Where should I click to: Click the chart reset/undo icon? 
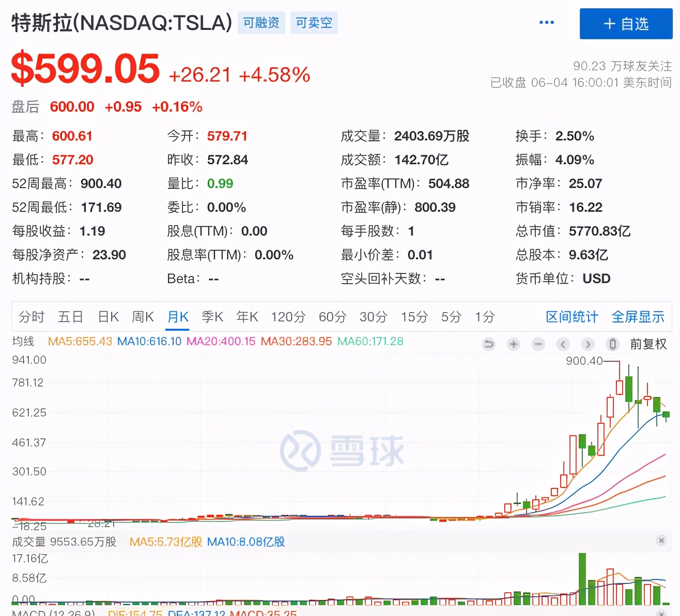pyautogui.click(x=488, y=344)
